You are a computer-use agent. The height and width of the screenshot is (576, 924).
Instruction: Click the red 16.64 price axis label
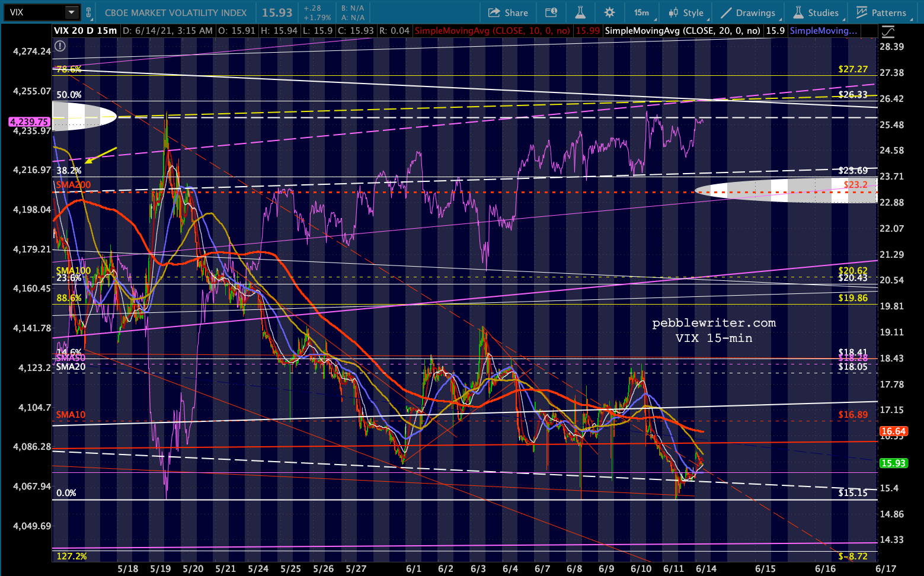(x=893, y=431)
